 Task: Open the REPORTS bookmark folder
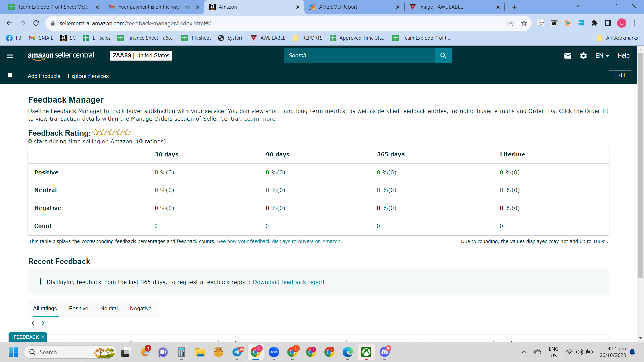[x=307, y=38]
